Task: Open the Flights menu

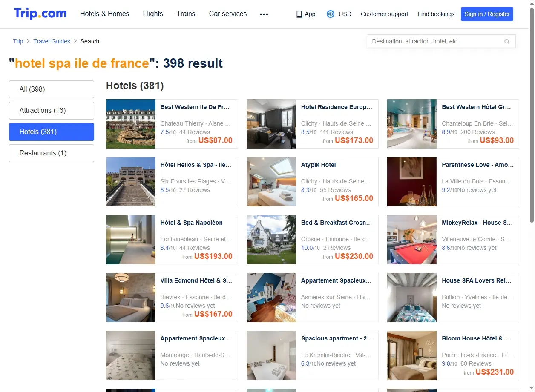Action: click(x=153, y=14)
